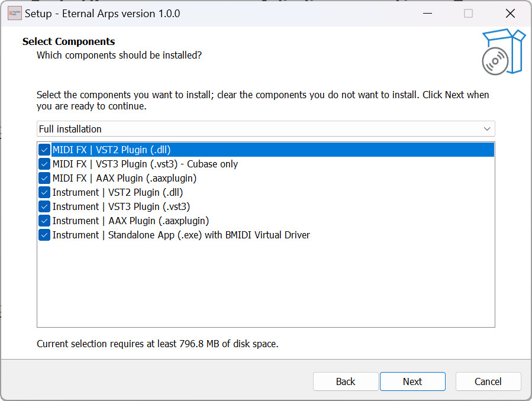The height and width of the screenshot is (401, 532).
Task: Toggle Standalone App with BMIDI Virtual Driver checkbox
Action: pos(44,235)
